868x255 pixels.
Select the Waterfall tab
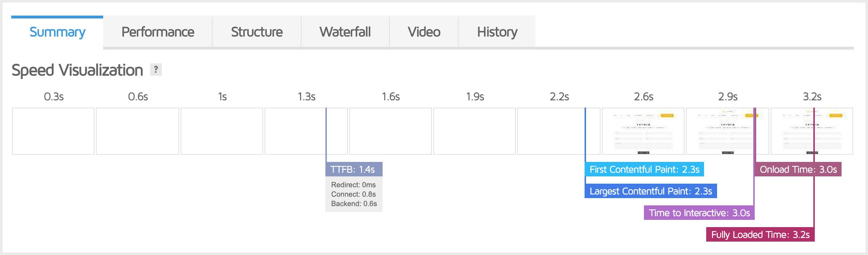(345, 32)
